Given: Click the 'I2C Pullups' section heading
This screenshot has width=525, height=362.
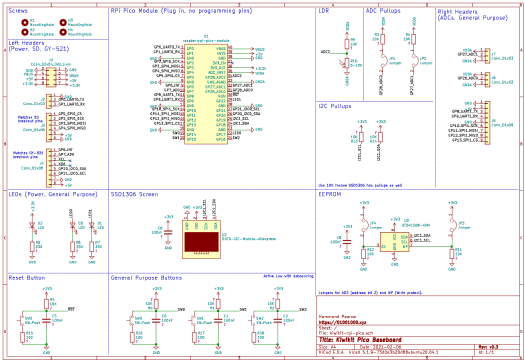Looking at the screenshot, I should 335,106.
